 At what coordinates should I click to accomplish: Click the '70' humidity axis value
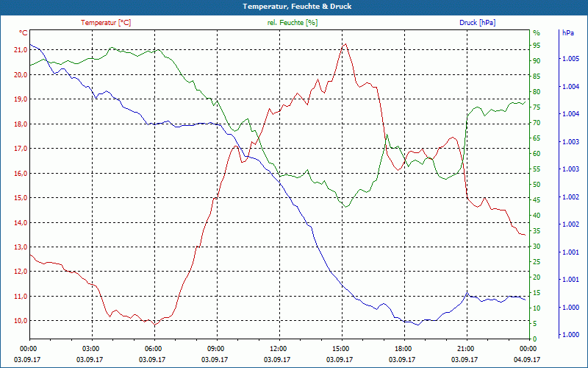coord(537,123)
